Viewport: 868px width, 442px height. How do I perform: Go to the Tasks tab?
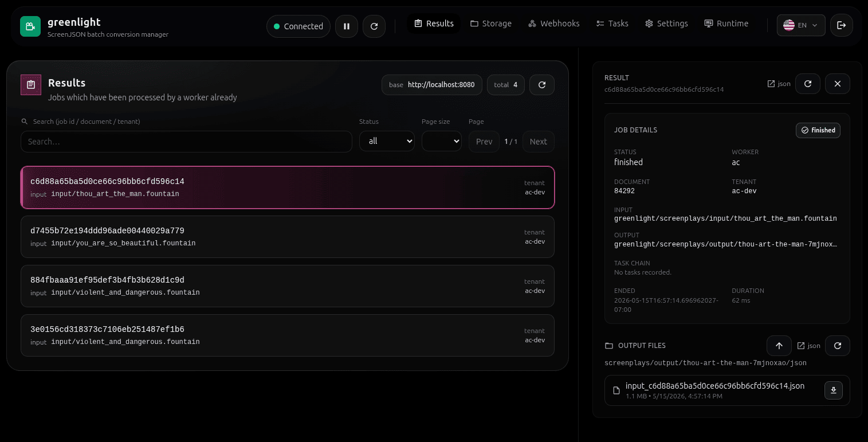click(x=612, y=24)
